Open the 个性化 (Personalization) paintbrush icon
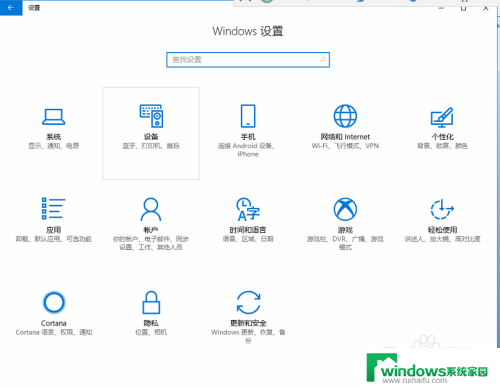This screenshot has width=500, height=388. tap(442, 117)
